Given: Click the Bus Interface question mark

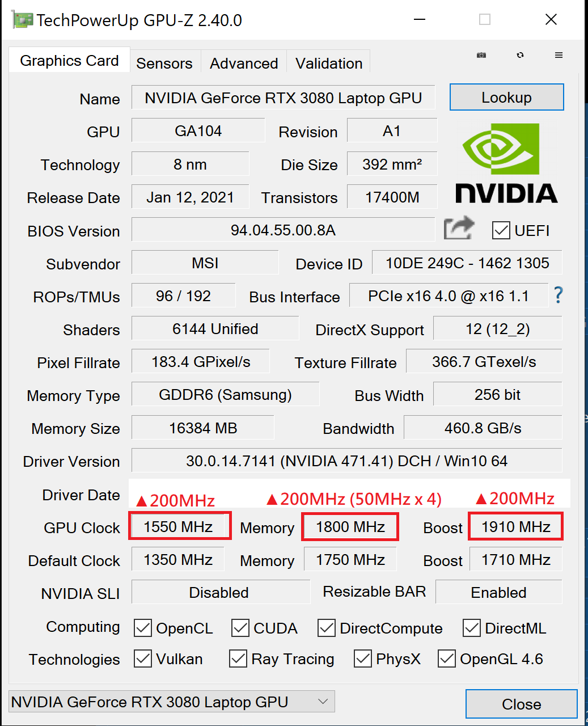Looking at the screenshot, I should 559,295.
